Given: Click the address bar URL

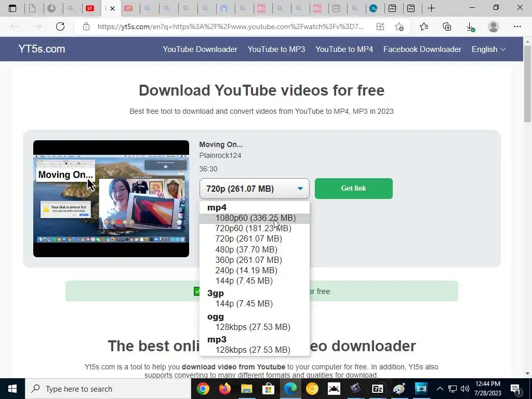Looking at the screenshot, I should point(231,26).
